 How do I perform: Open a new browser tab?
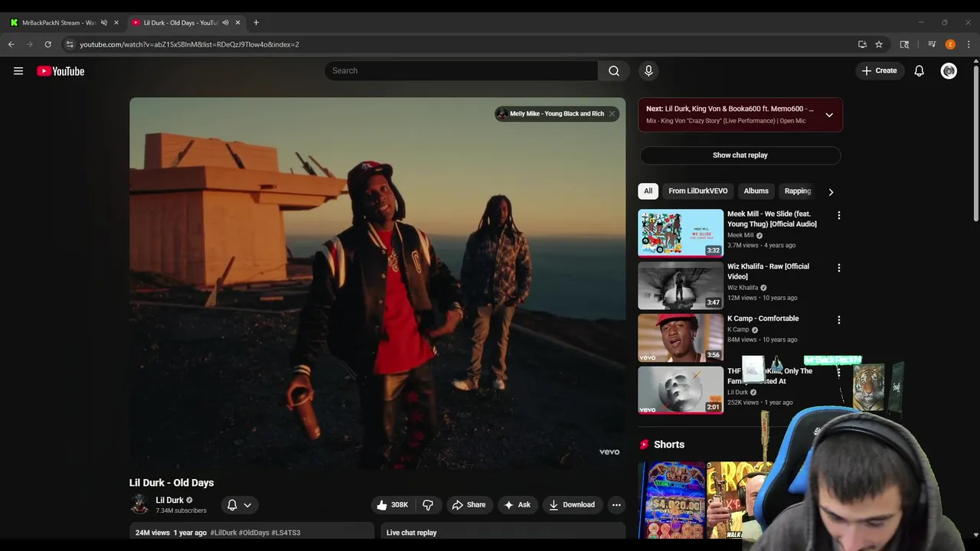256,22
